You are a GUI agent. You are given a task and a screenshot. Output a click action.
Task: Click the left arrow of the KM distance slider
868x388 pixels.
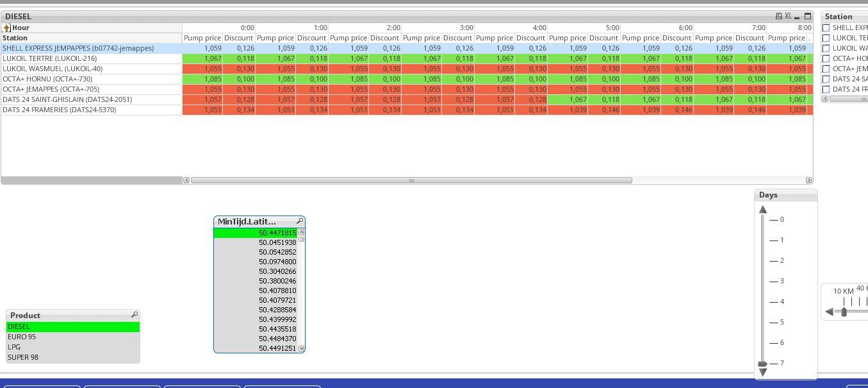pos(829,312)
